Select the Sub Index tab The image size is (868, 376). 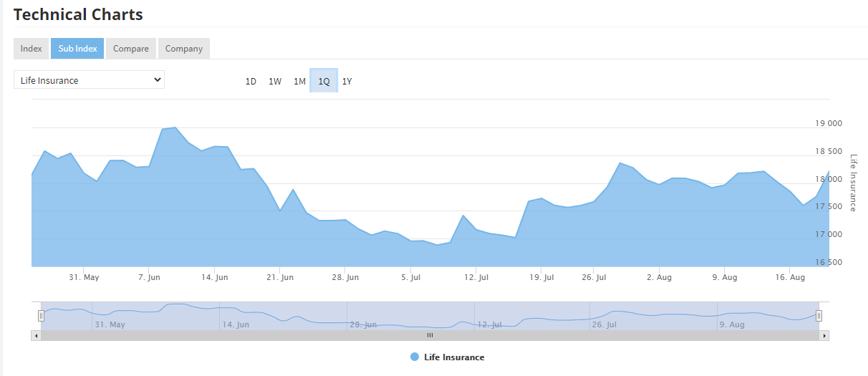(77, 49)
